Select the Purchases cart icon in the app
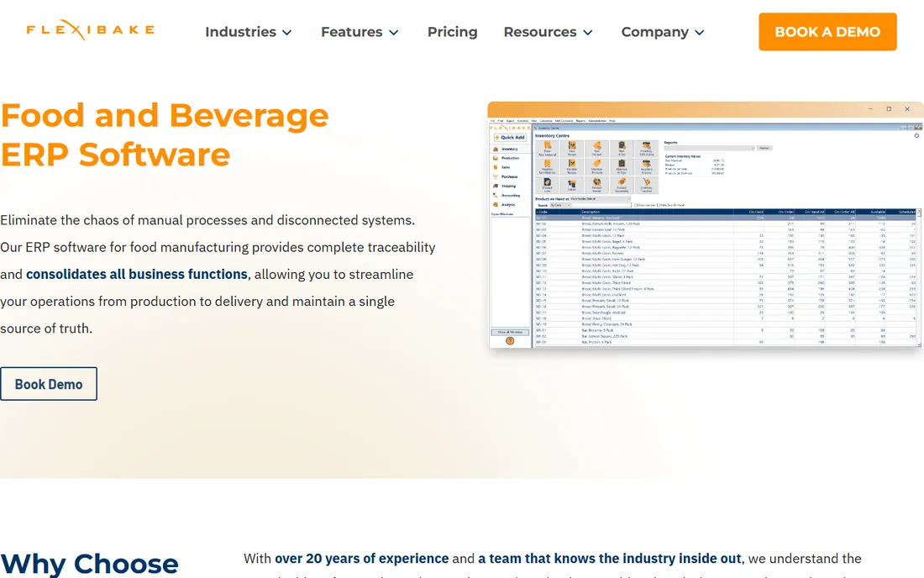Screen dimensions: 924x578 [496, 176]
